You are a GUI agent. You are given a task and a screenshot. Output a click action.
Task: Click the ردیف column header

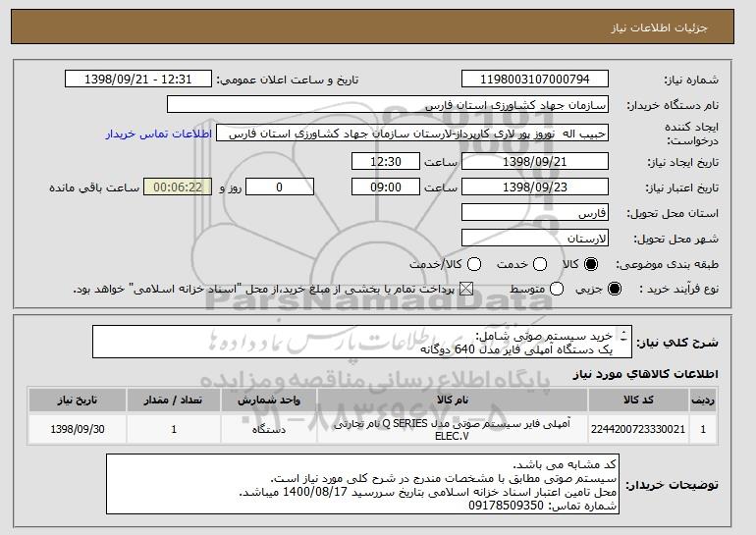pyautogui.click(x=702, y=400)
